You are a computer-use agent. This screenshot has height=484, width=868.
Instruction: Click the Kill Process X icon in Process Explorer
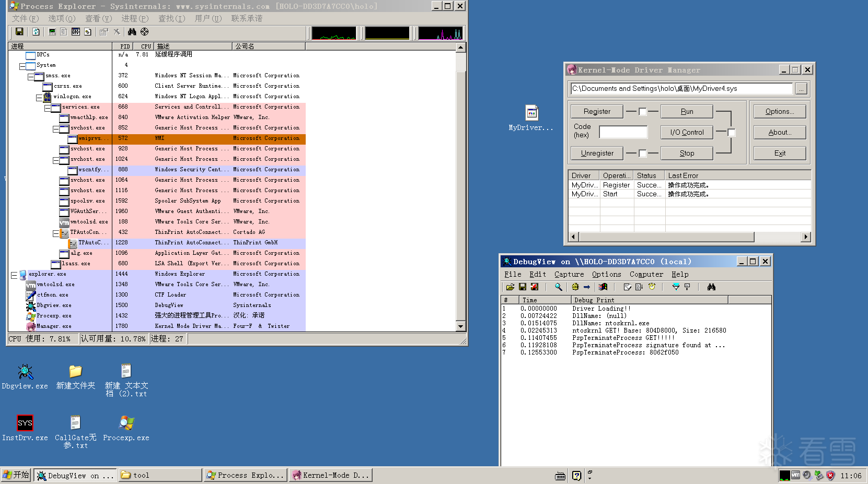click(x=117, y=32)
